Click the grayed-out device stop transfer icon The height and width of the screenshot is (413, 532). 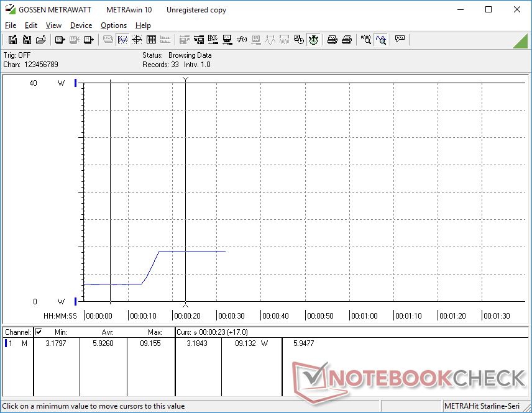click(x=75, y=40)
